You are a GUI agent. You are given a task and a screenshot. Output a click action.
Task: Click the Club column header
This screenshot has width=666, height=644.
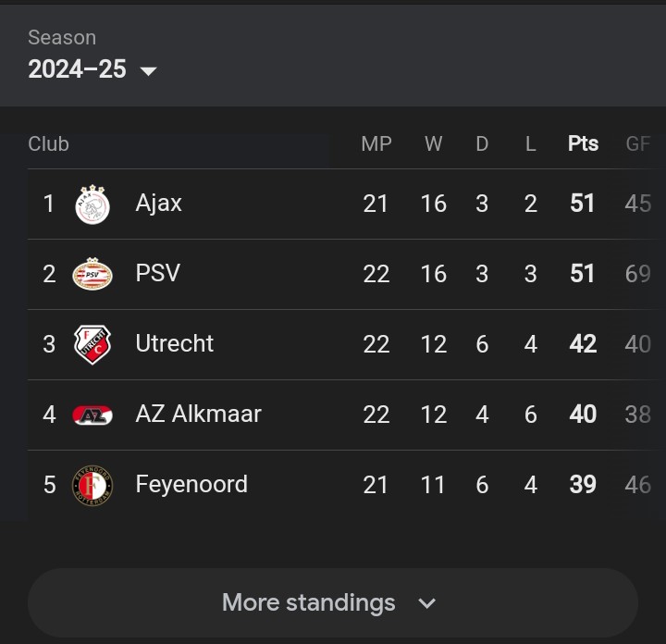pos(48,143)
